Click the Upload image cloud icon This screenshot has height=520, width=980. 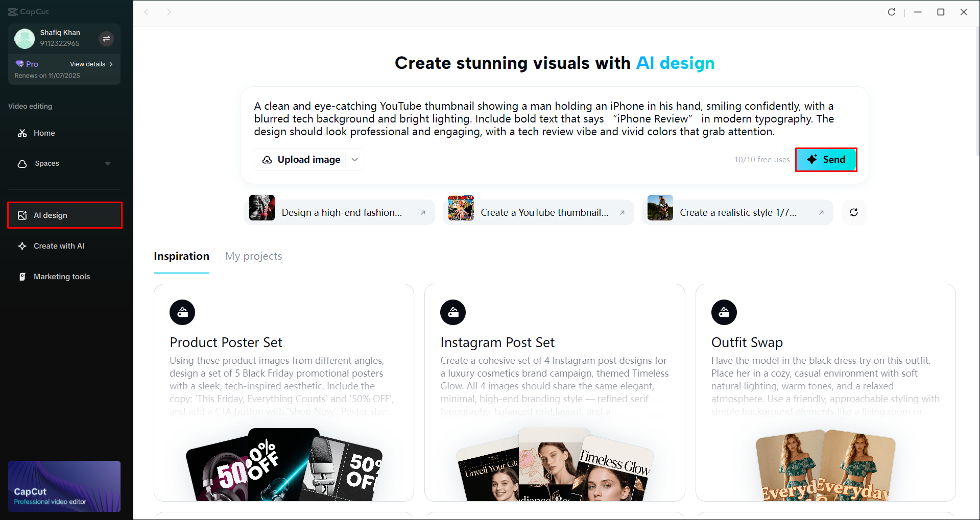[267, 159]
